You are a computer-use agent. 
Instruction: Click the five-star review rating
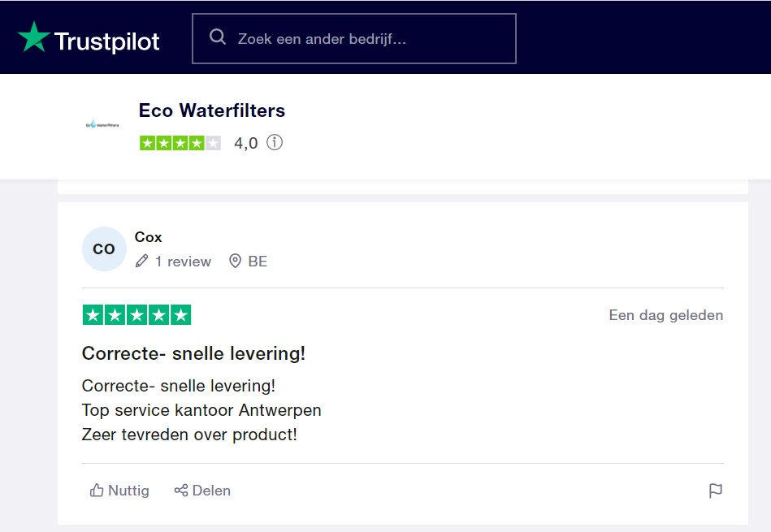point(136,315)
